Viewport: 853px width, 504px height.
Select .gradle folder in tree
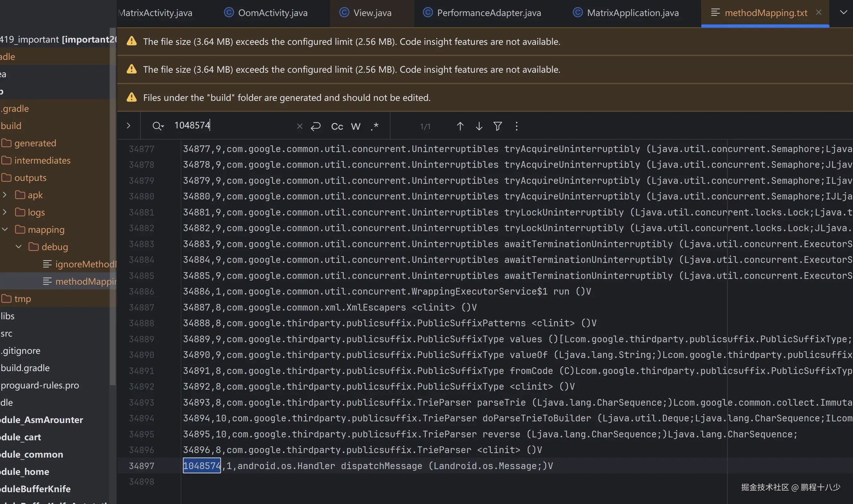click(15, 108)
